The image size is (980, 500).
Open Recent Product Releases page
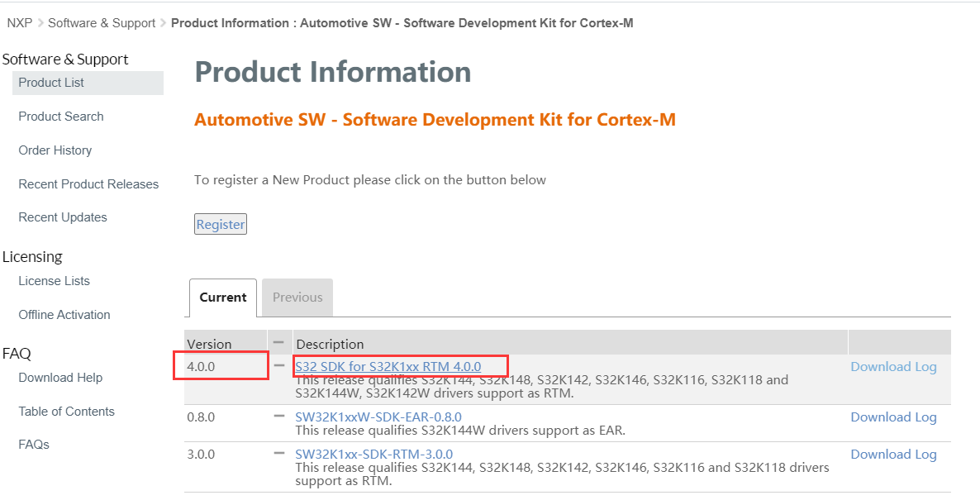coord(88,184)
